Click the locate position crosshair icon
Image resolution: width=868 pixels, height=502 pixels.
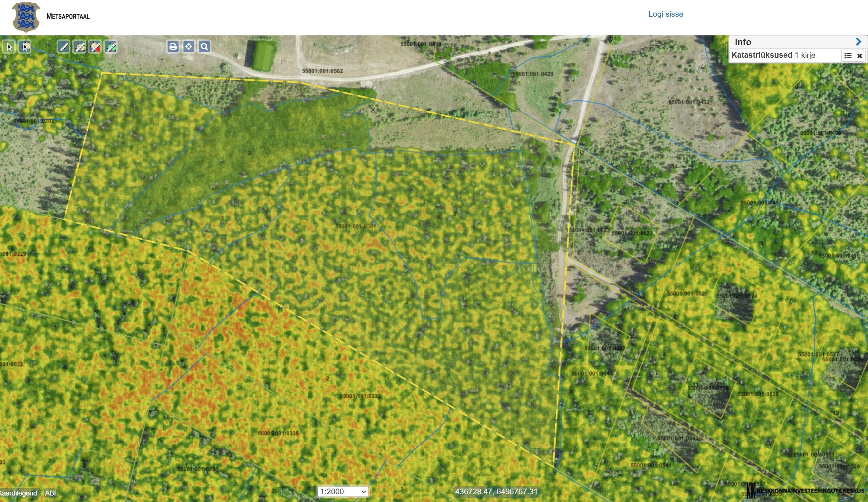[x=189, y=47]
